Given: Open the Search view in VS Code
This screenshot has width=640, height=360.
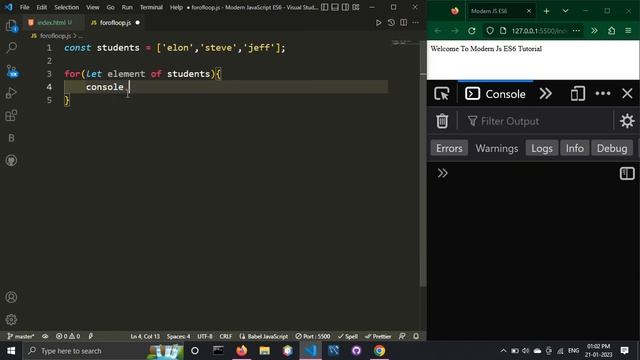Looking at the screenshot, I should tap(11, 48).
